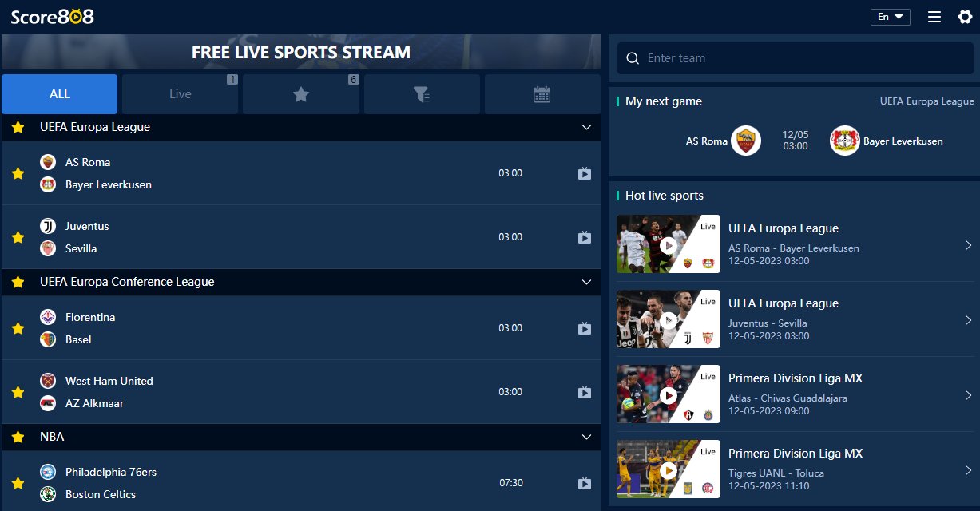This screenshot has width=980, height=511.
Task: Select the ALL matches tab
Action: pos(59,93)
